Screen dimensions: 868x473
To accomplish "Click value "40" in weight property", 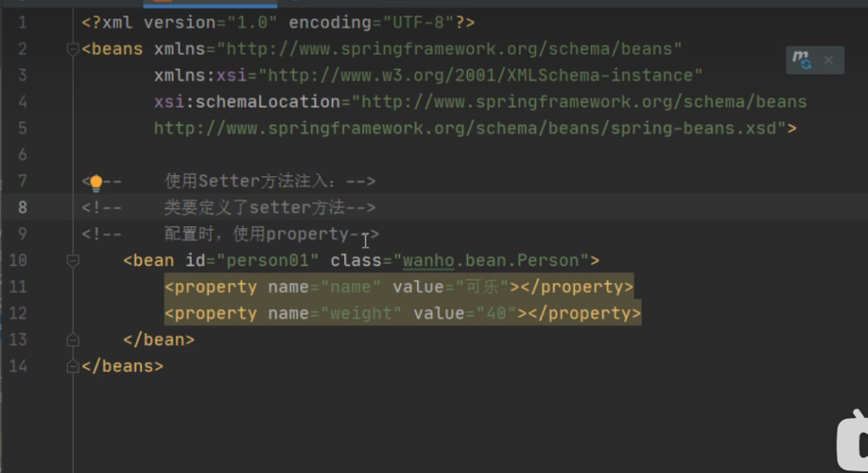I will click(x=496, y=314).
